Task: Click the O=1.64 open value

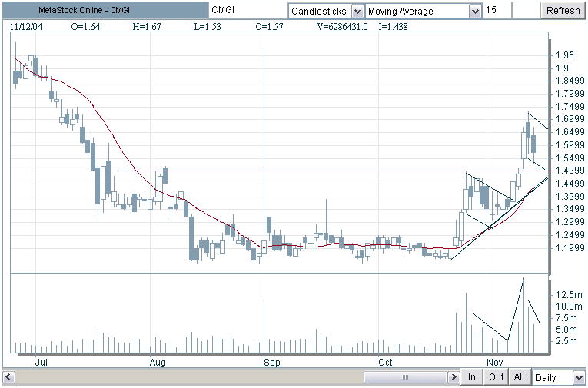Action: (85, 27)
